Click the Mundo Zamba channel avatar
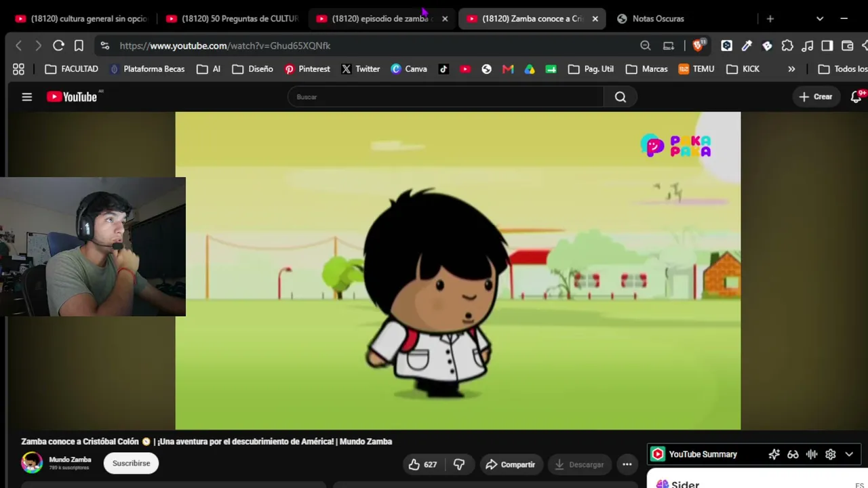The height and width of the screenshot is (488, 868). click(32, 463)
